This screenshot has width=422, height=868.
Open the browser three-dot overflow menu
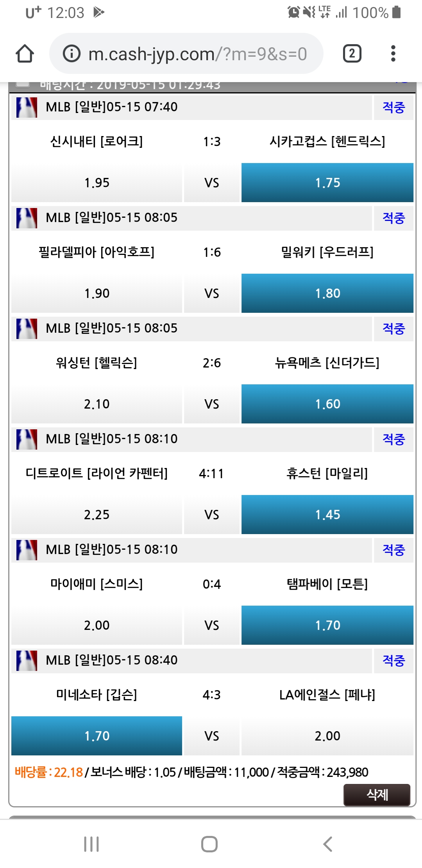pyautogui.click(x=393, y=54)
